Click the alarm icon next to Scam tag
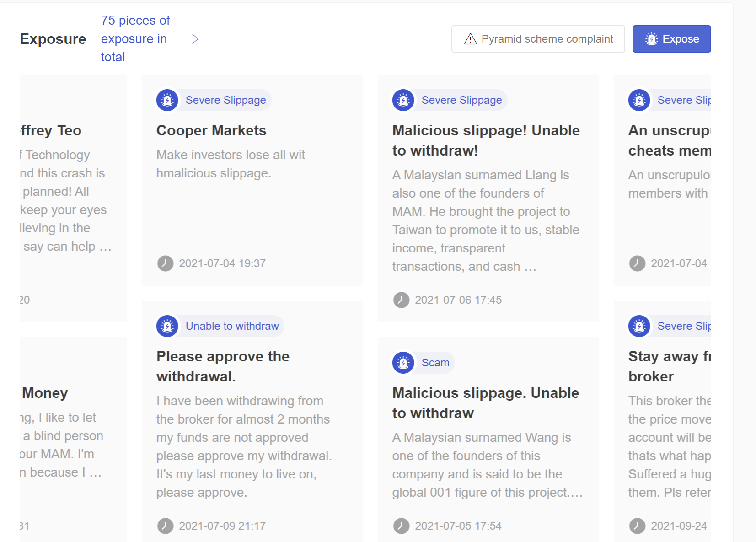 (403, 363)
